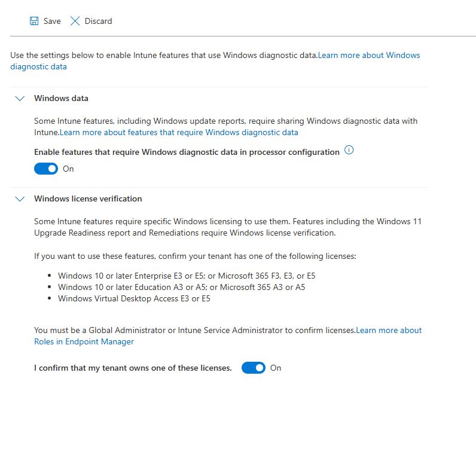This screenshot has height=458, width=476.
Task: Collapse the Windows data section
Action: 20,98
